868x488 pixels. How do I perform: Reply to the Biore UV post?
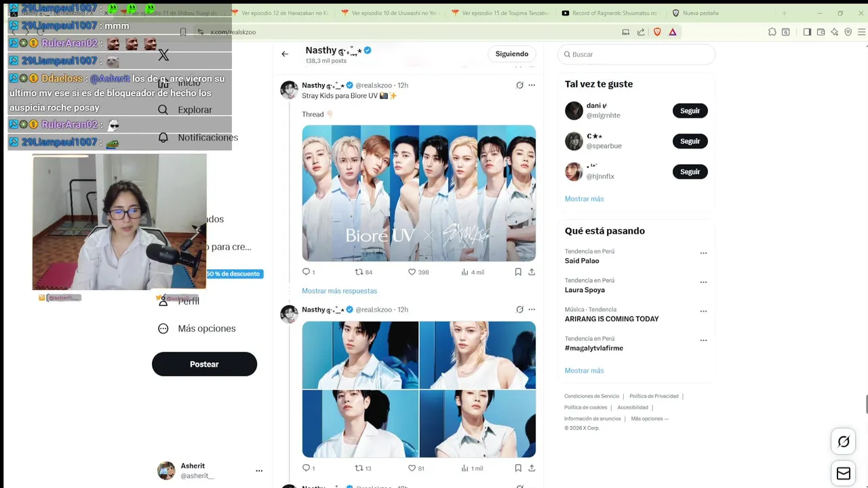pos(309,272)
